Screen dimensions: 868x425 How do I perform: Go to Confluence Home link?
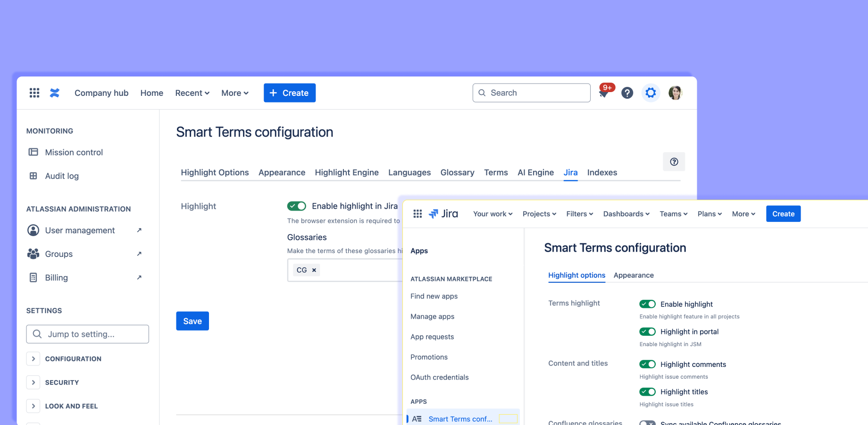(x=152, y=93)
